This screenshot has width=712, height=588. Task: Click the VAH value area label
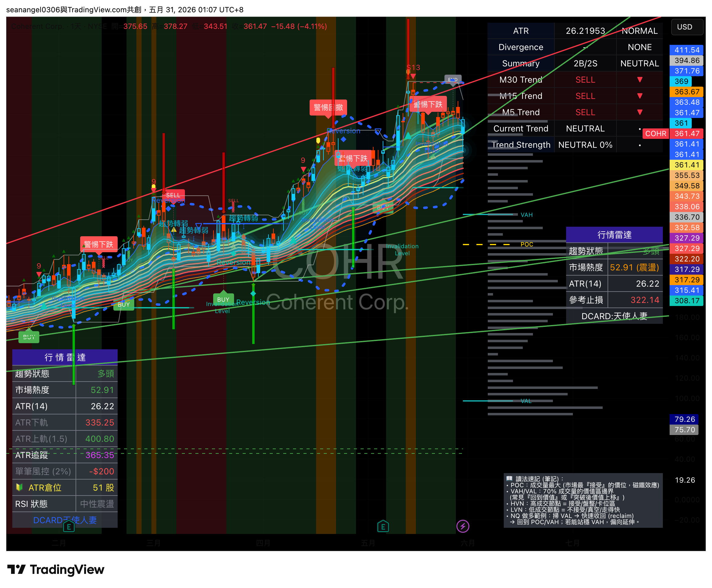[x=526, y=215]
